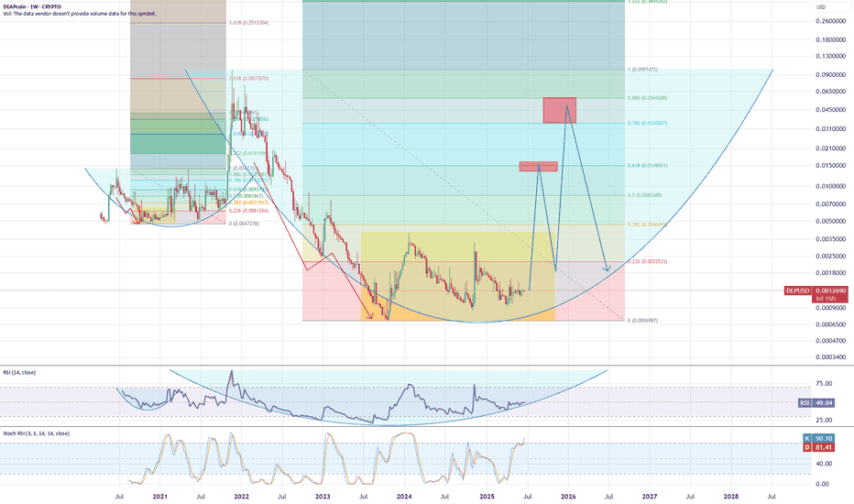Click the 0.0900000 price axis label
This screenshot has height=504, width=854.
click(830, 75)
